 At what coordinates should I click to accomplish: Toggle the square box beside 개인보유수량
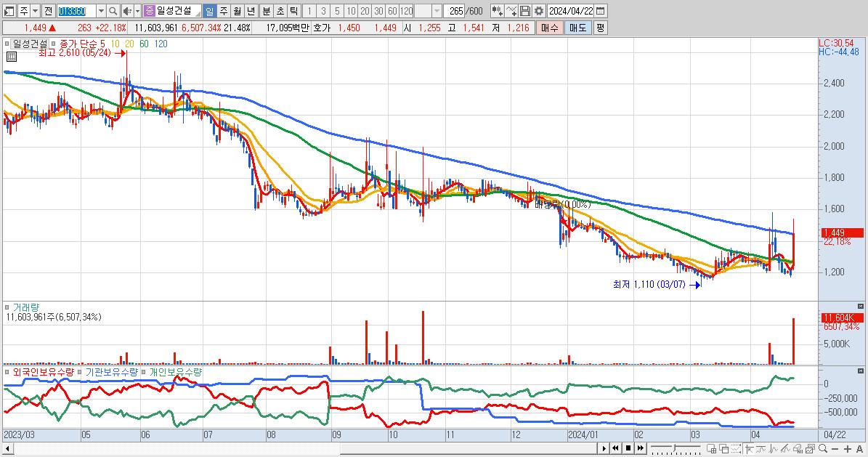coord(144,372)
